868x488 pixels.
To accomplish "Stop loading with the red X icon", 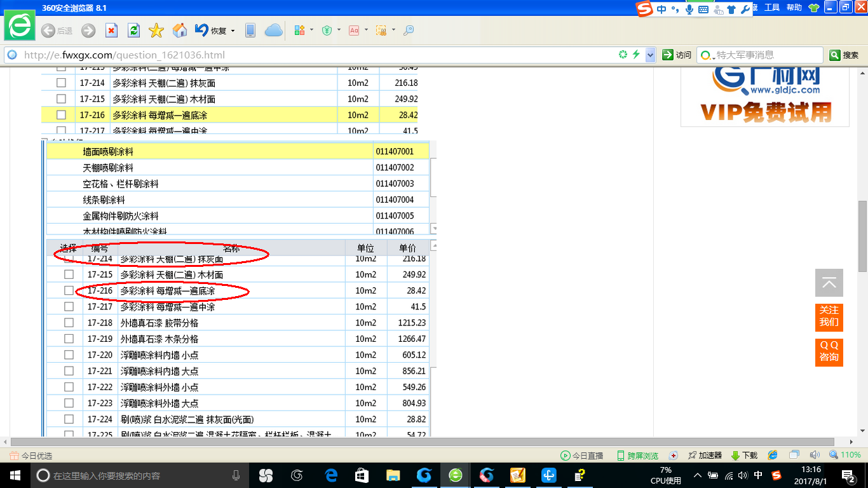I will coord(111,30).
